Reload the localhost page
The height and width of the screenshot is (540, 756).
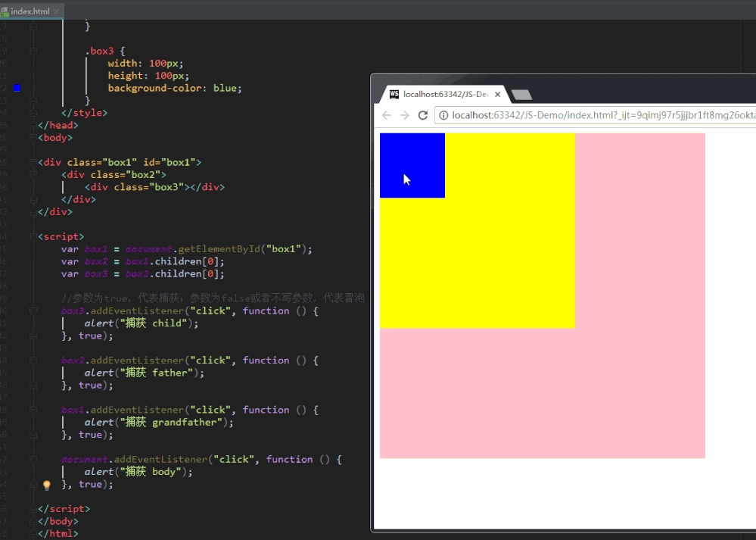click(423, 115)
